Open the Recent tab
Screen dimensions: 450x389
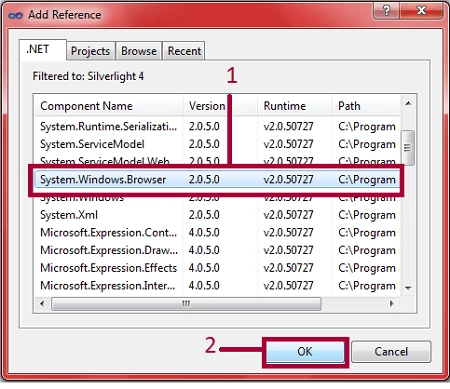[x=184, y=51]
